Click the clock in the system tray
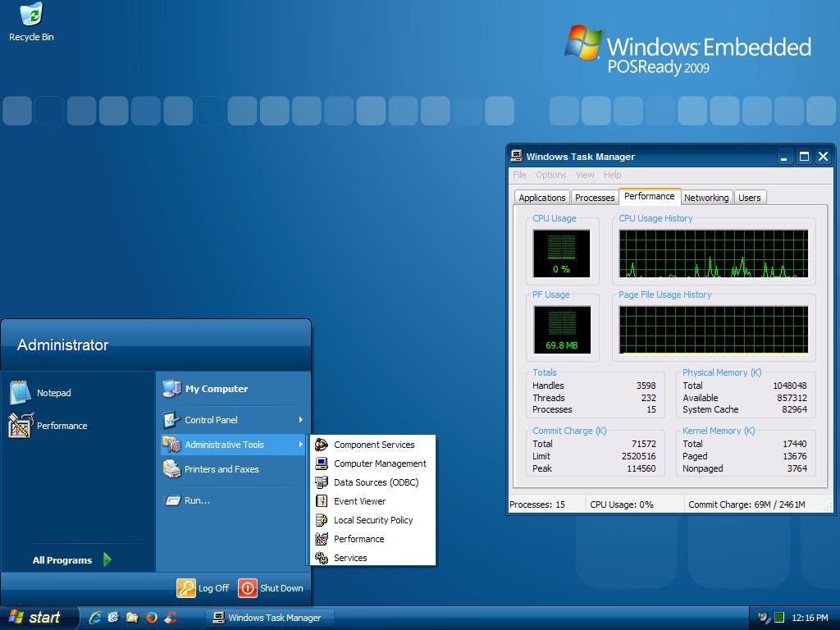This screenshot has height=630, width=840. (x=810, y=618)
